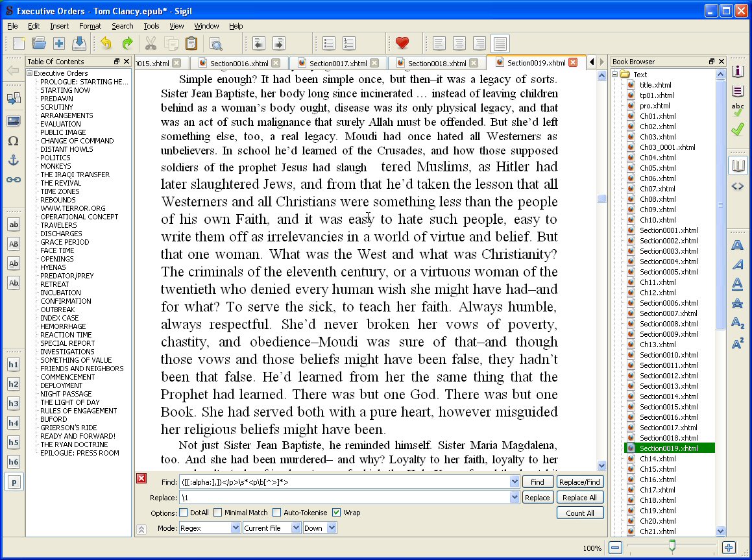Click the Replace/Find button
Image resolution: width=752 pixels, height=560 pixels.
[x=579, y=482]
